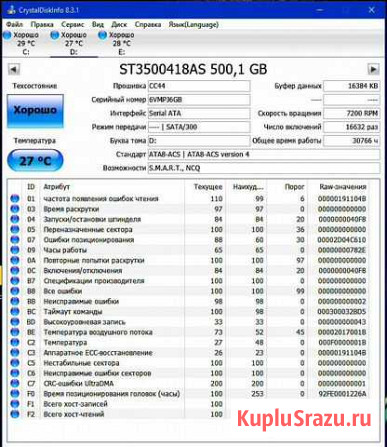Click status icon for Ошибки позиционирования
This screenshot has height=447, width=387.
[x=15, y=240]
